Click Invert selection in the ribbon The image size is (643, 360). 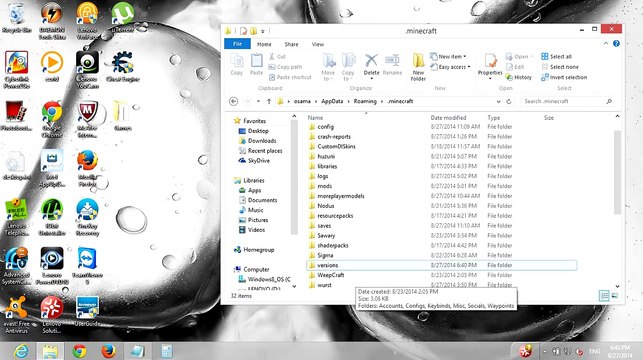click(564, 77)
